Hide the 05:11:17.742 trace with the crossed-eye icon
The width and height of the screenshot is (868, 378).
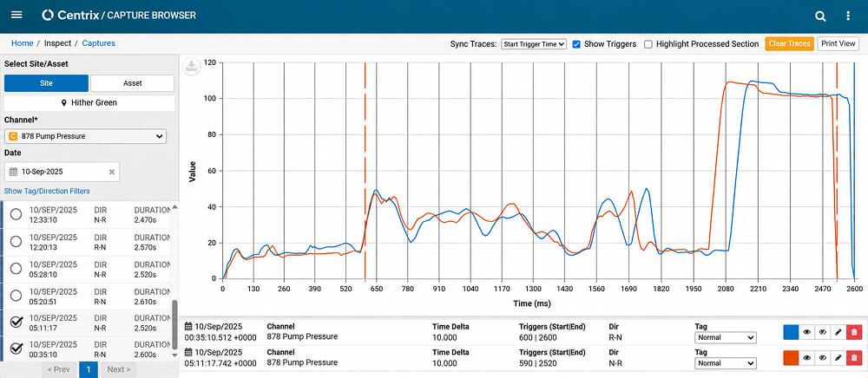[x=823, y=358]
